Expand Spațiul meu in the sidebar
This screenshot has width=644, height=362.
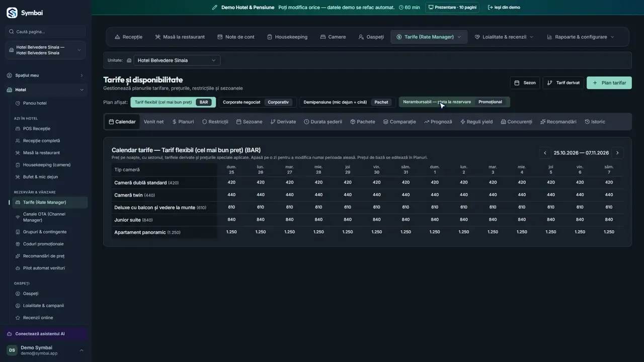tap(45, 75)
